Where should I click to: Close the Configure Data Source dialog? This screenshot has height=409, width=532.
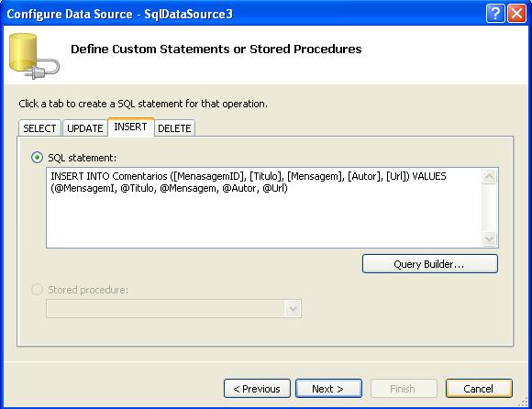point(516,14)
